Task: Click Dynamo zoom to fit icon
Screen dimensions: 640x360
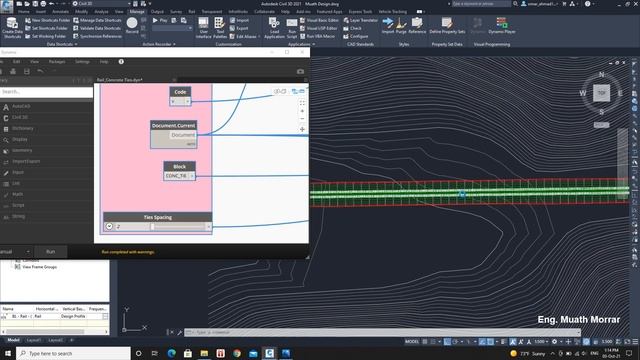Action: [x=302, y=103]
